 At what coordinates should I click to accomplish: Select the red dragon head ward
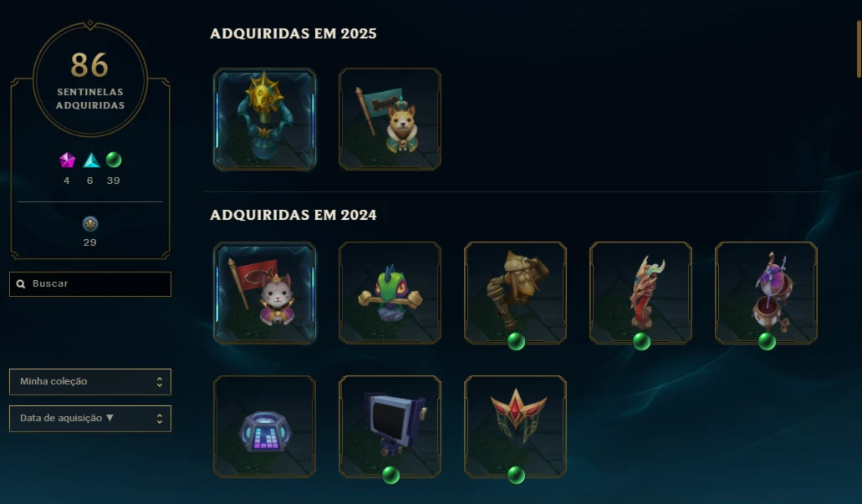(640, 293)
